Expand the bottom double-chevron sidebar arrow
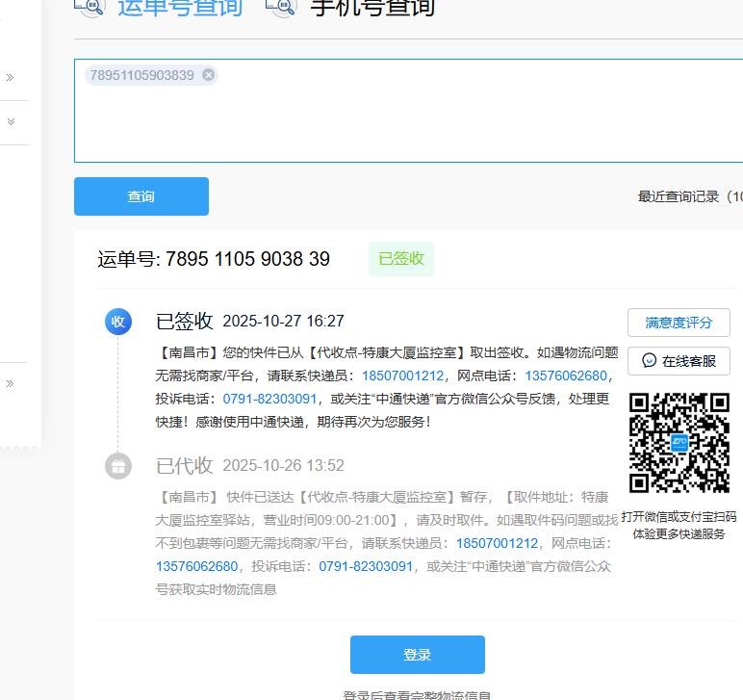The width and height of the screenshot is (743, 700). [x=10, y=384]
